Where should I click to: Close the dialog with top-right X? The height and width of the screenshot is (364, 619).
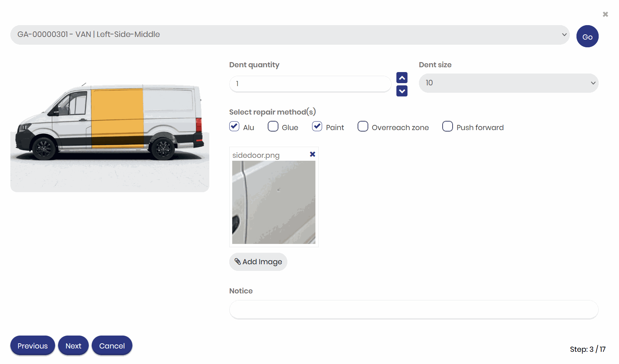tap(605, 14)
